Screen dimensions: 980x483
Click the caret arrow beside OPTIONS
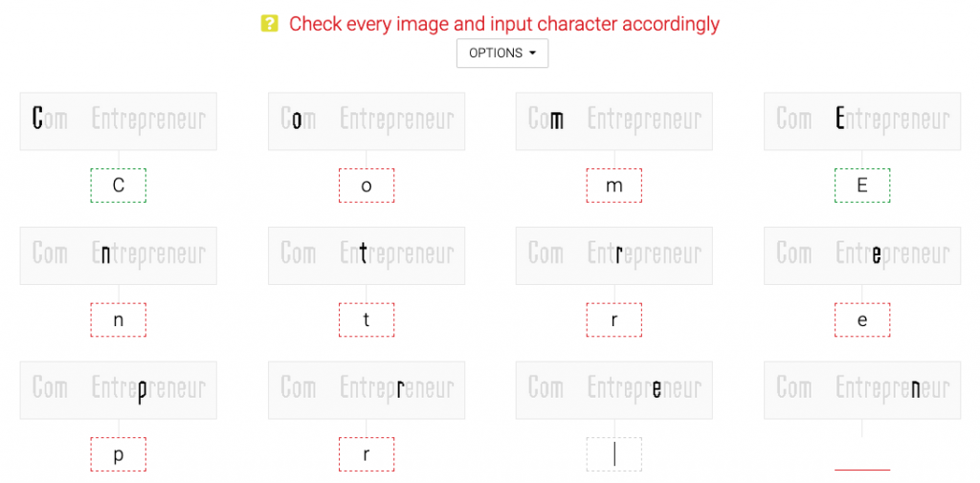coord(532,54)
